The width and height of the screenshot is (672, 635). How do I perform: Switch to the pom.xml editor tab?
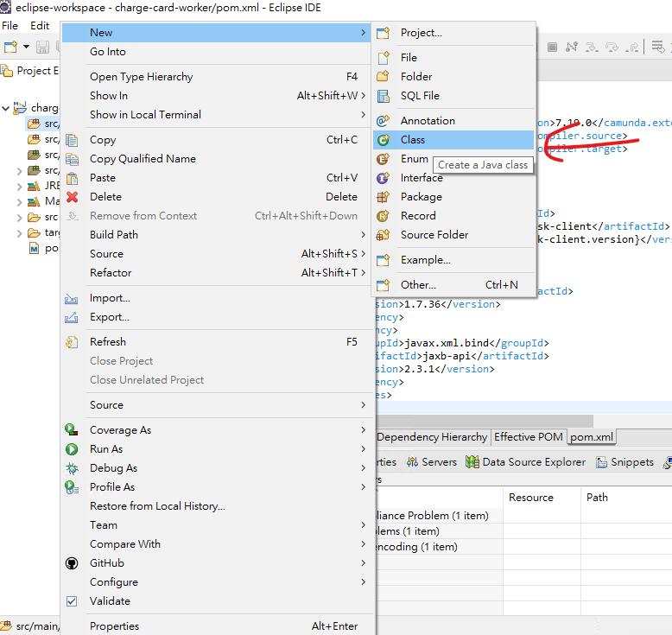pos(592,437)
